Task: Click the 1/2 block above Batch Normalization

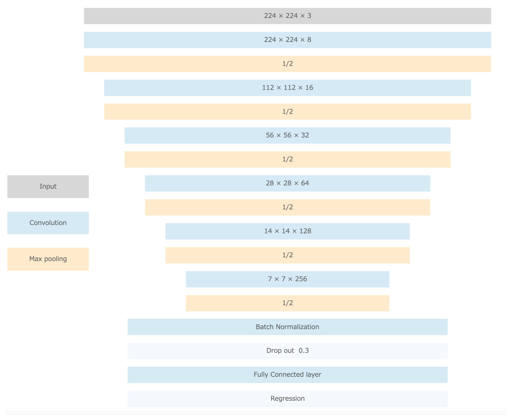Action: (287, 303)
